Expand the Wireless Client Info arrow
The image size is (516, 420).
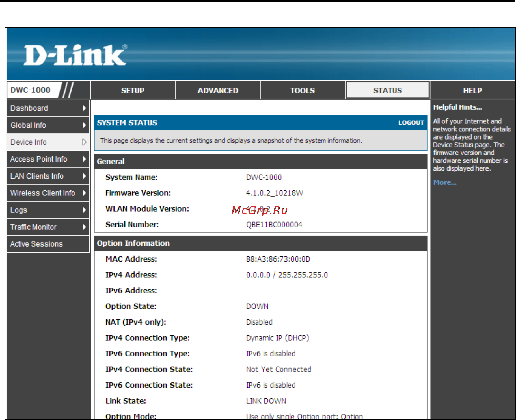[84, 193]
